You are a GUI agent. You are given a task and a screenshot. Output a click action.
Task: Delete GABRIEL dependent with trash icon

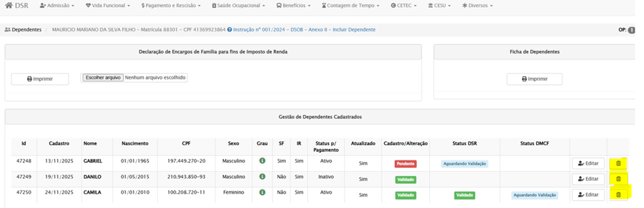[618, 164]
